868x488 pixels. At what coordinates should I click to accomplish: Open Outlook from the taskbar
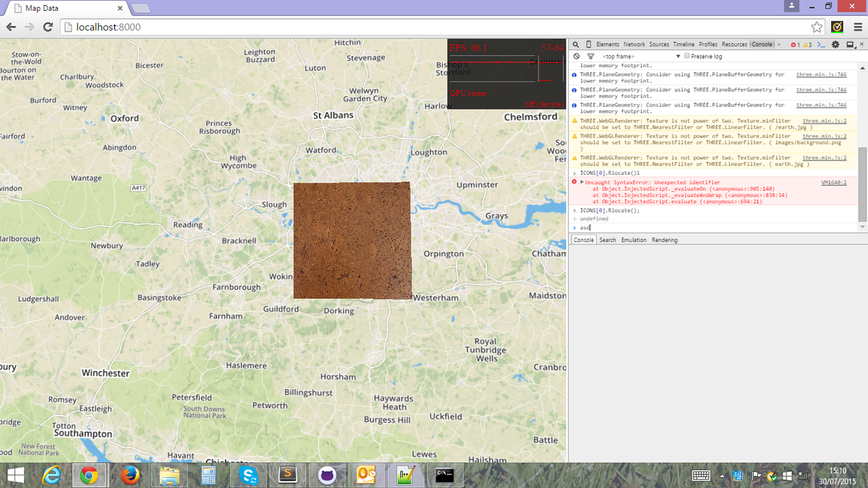[x=365, y=475]
